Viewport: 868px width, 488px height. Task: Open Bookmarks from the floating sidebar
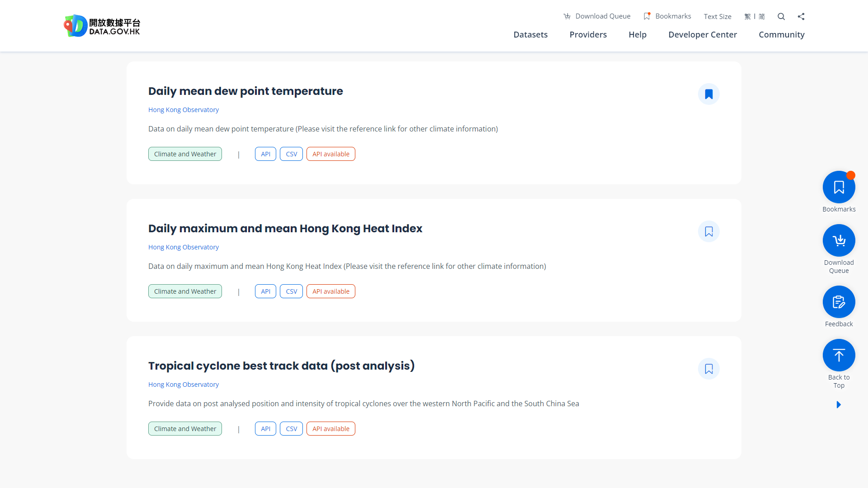(x=839, y=187)
